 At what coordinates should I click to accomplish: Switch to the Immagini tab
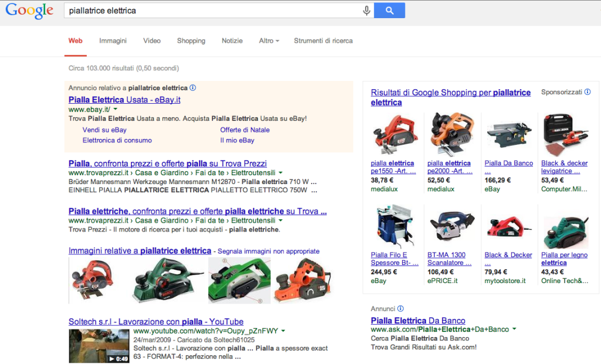[x=113, y=40]
